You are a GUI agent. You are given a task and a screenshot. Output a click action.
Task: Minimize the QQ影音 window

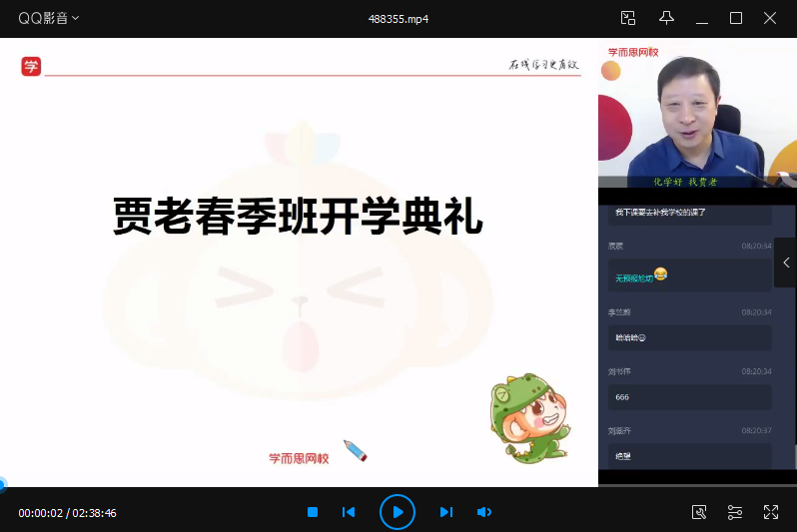[x=701, y=18]
